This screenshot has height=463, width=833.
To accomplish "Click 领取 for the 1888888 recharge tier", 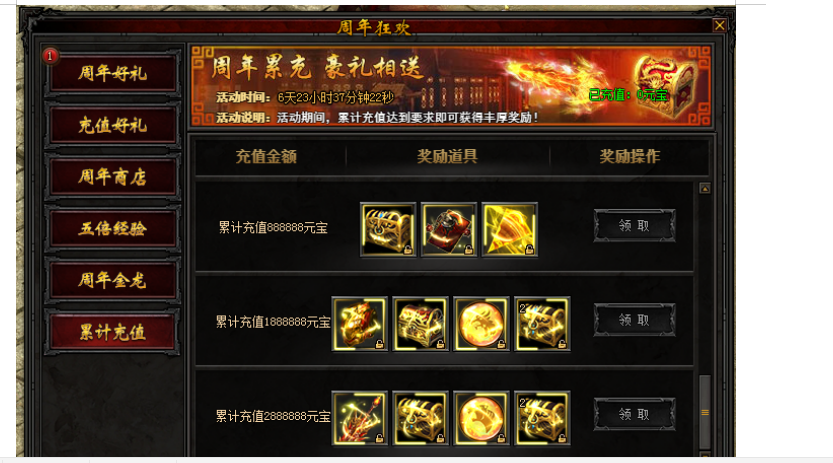I will (634, 320).
